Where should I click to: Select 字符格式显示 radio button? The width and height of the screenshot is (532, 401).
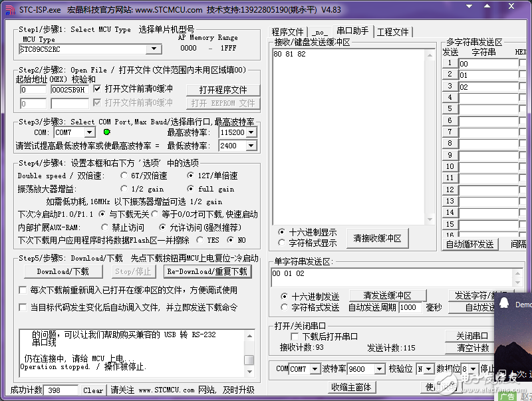(281, 243)
